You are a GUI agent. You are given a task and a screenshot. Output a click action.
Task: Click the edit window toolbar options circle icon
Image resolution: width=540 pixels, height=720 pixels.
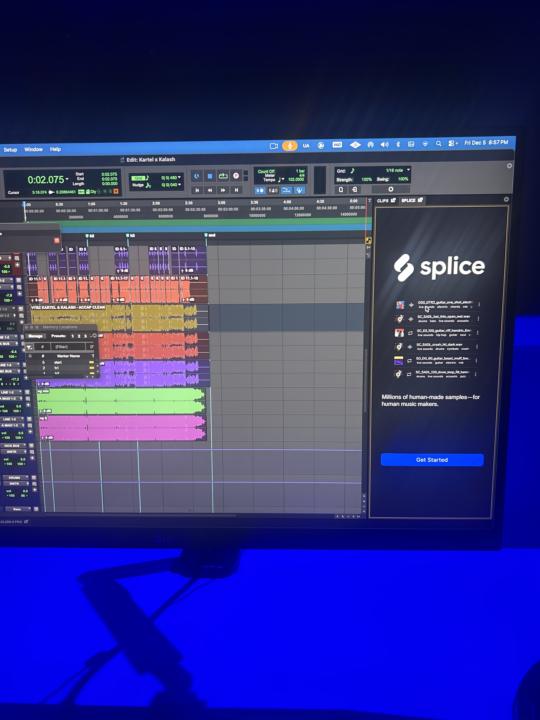[509, 165]
